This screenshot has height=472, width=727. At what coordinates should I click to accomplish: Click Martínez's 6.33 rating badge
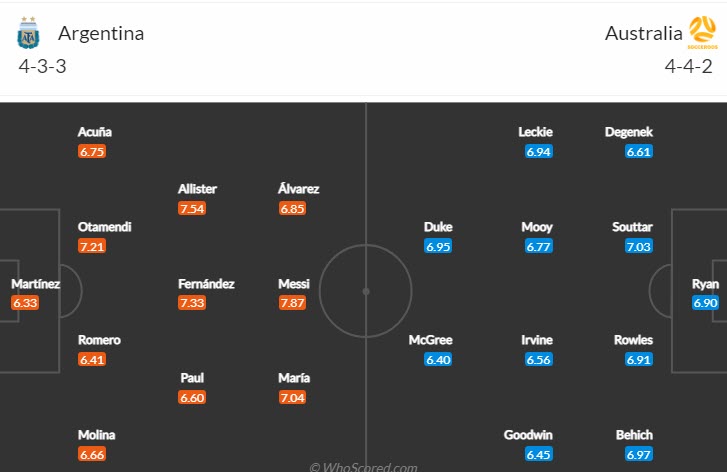pos(26,302)
